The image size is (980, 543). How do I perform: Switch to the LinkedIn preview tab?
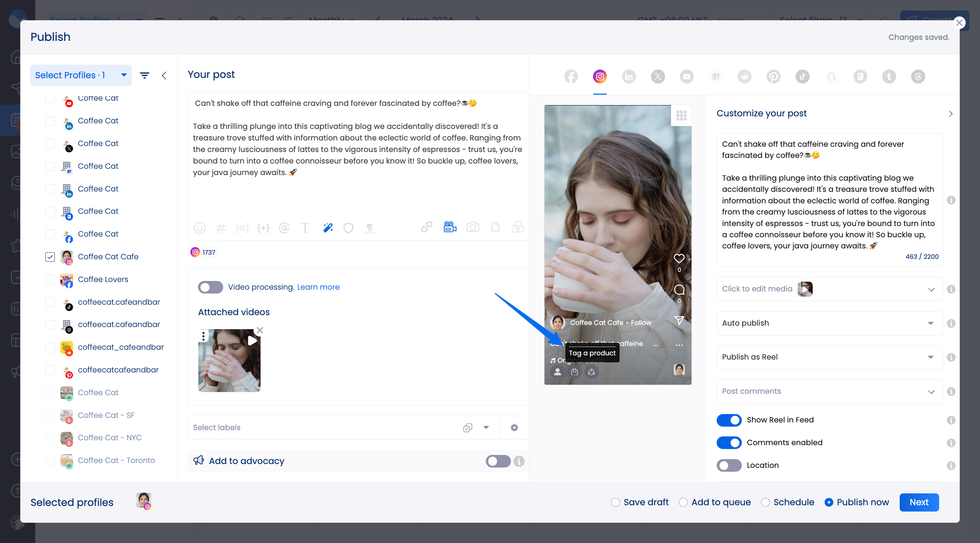point(629,77)
